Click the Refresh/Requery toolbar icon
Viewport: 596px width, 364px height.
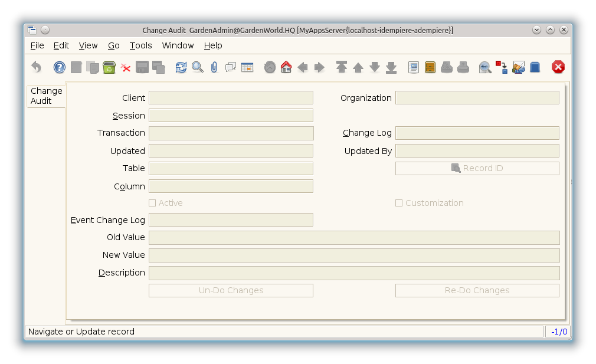(181, 67)
